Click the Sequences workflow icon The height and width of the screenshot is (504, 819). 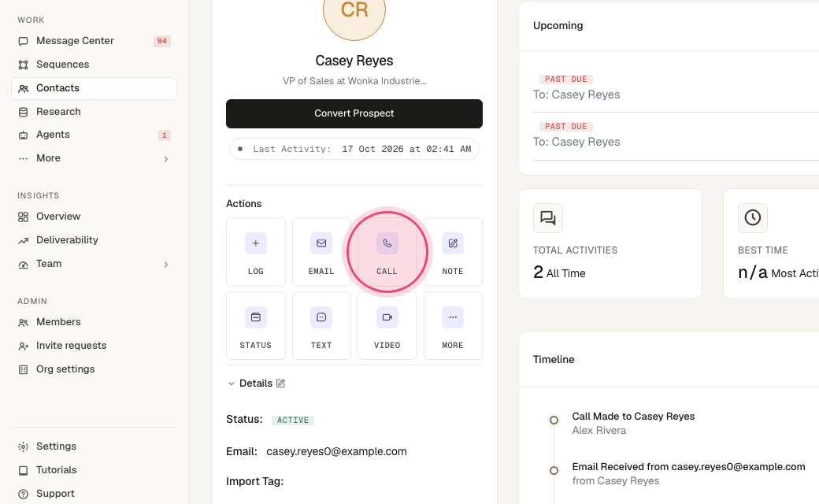point(23,65)
